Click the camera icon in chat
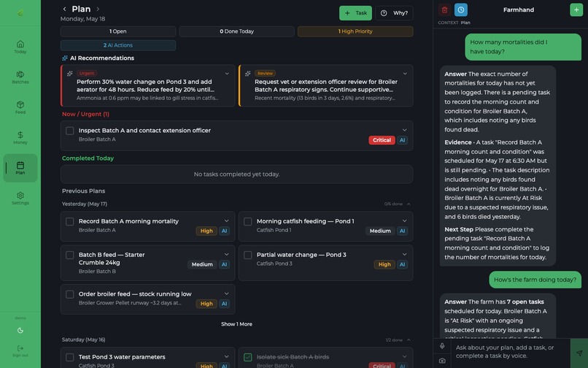588x368 pixels. (x=442, y=361)
